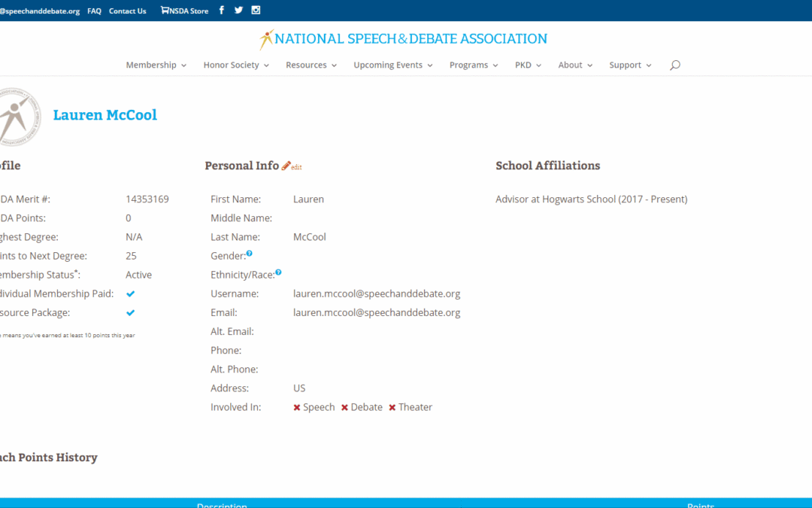
Task: Expand the Programs menu
Action: click(x=474, y=65)
